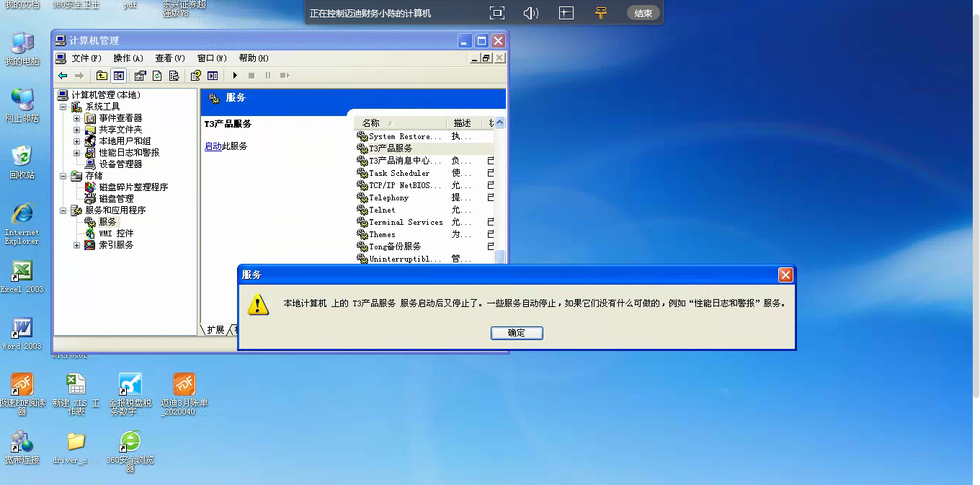This screenshot has width=980, height=485.
Task: Open the Properties toolbar icon
Action: pyautogui.click(x=140, y=76)
